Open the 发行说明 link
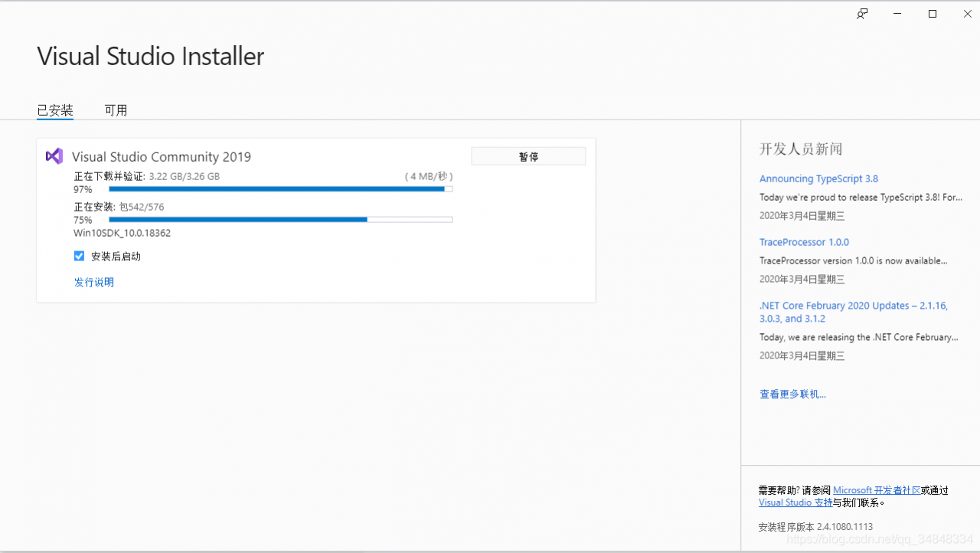 (x=94, y=282)
